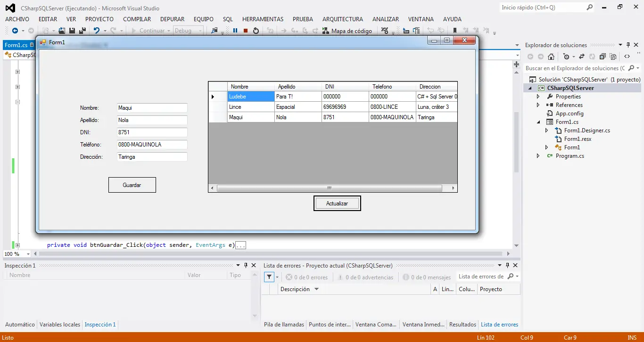Click the filter icon in Lista de errores
The height and width of the screenshot is (342, 644).
[269, 277]
